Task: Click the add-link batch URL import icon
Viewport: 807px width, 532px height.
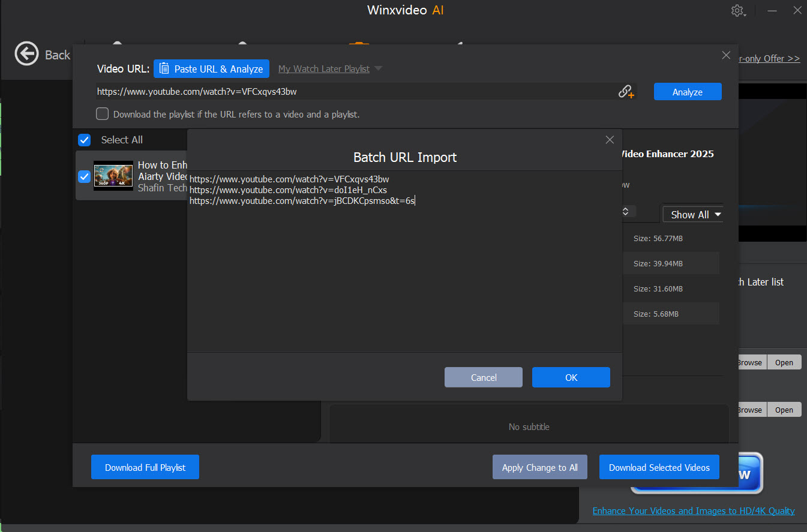Action: 626,91
